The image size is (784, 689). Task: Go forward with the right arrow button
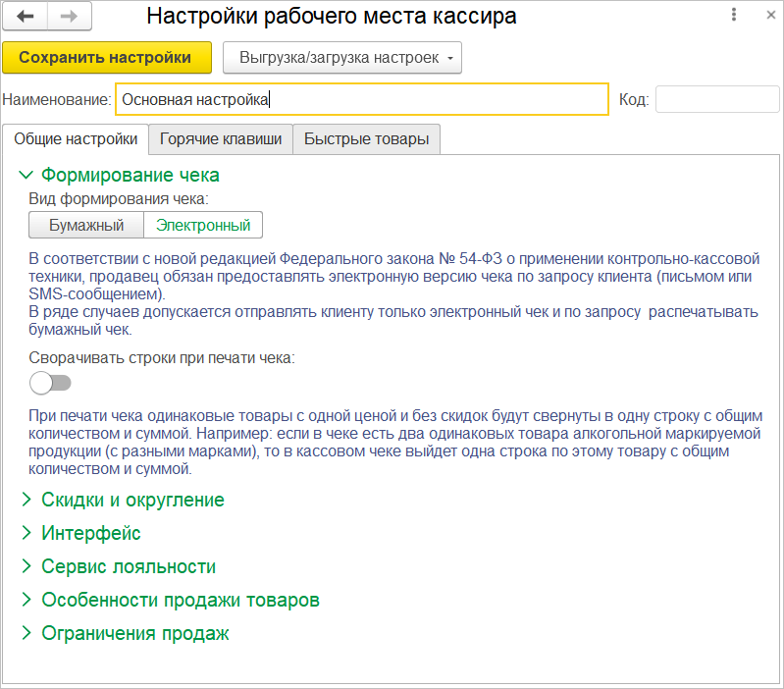[x=70, y=17]
